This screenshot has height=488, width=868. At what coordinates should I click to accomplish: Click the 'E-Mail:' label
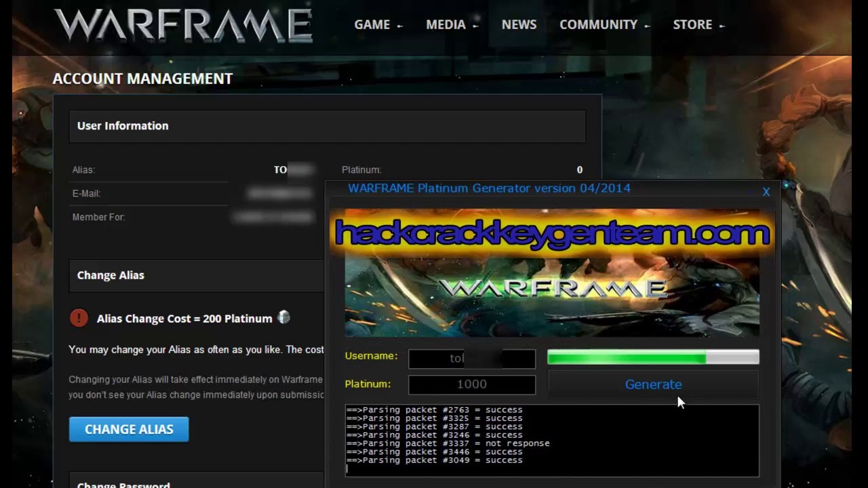(86, 193)
